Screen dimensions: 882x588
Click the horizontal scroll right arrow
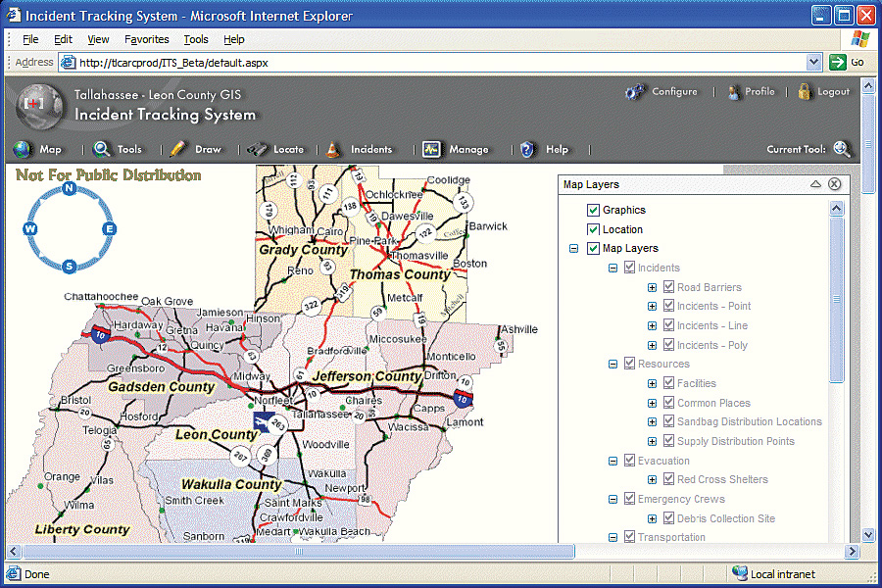(853, 552)
